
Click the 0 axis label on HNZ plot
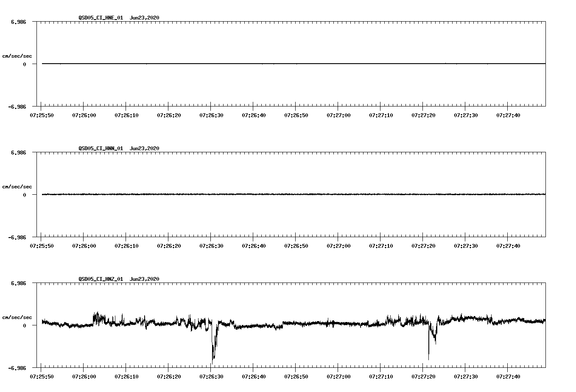coord(25,325)
